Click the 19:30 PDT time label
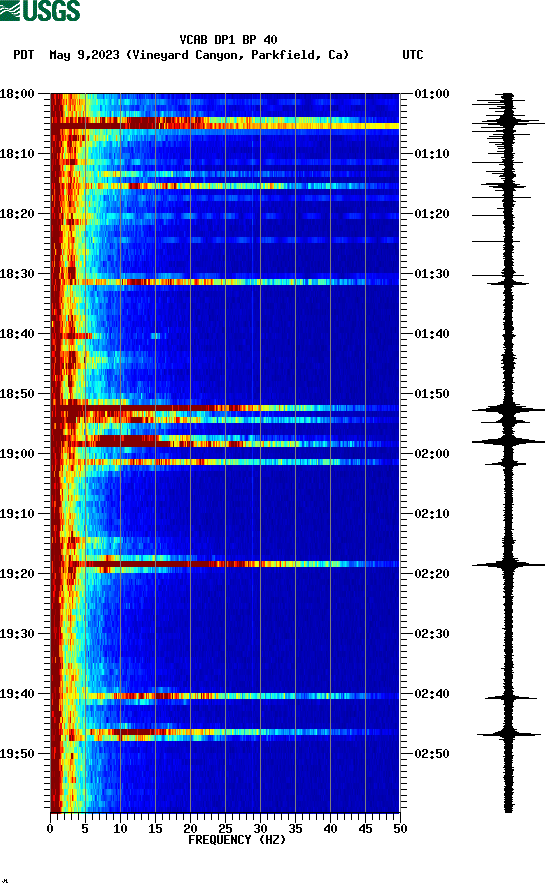552x892 pixels. (x=17, y=634)
